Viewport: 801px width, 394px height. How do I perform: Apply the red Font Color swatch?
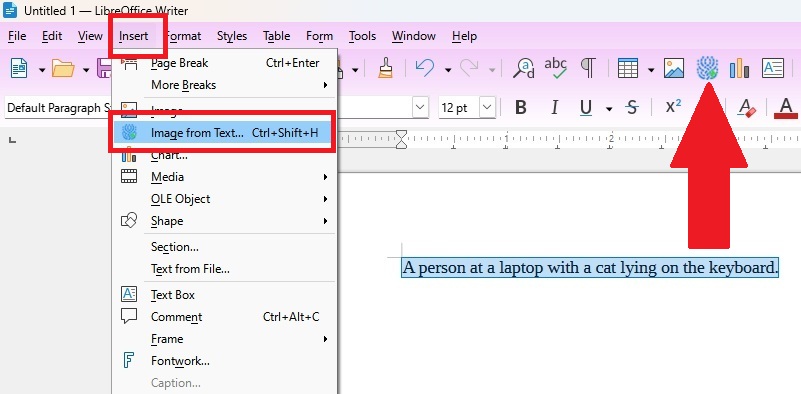786,108
